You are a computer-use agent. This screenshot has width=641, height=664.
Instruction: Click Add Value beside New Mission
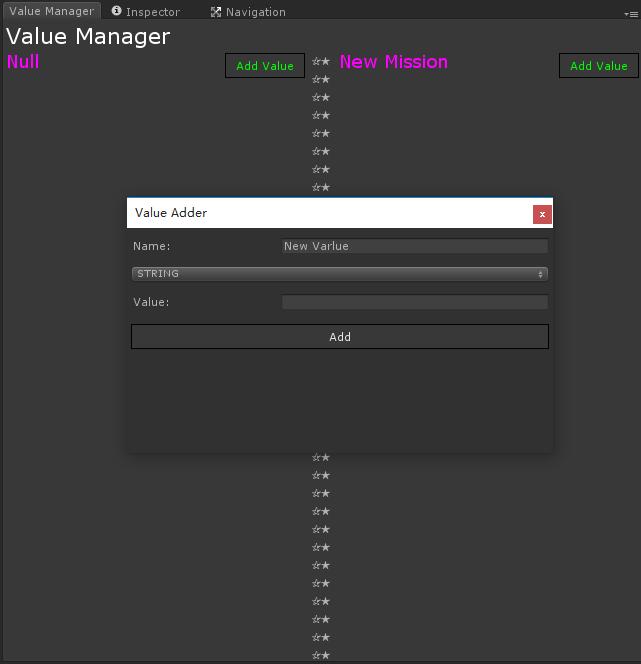click(x=598, y=66)
